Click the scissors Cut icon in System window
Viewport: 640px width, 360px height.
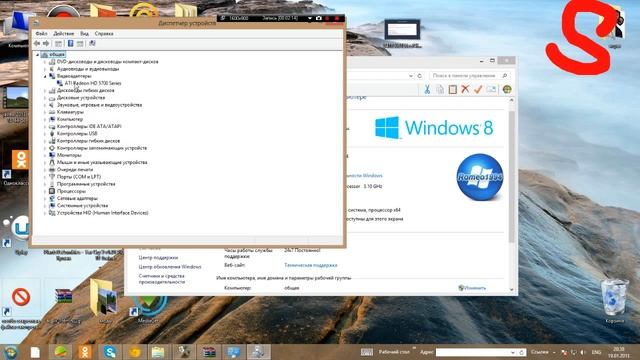click(427, 89)
